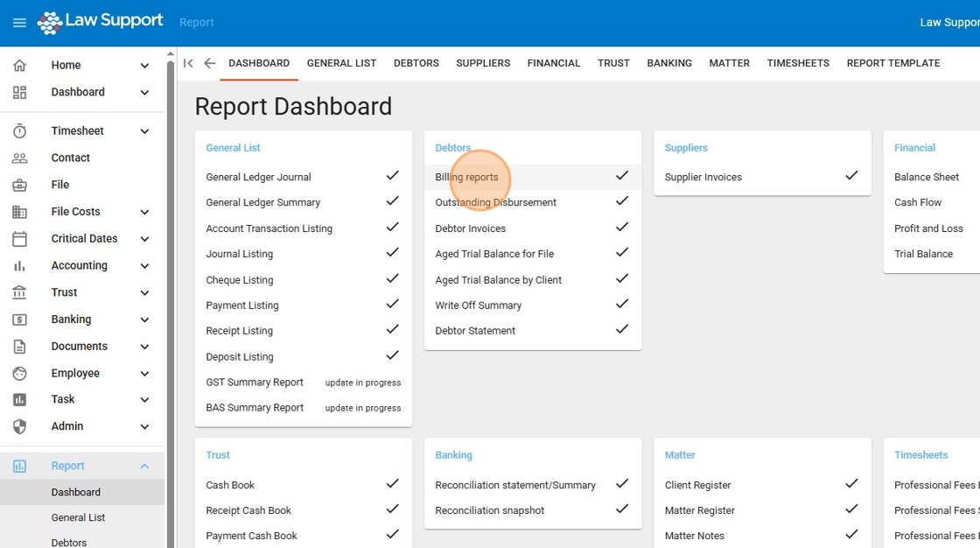Open the Write Off Summary report
This screenshot has height=548, width=980.
(478, 306)
